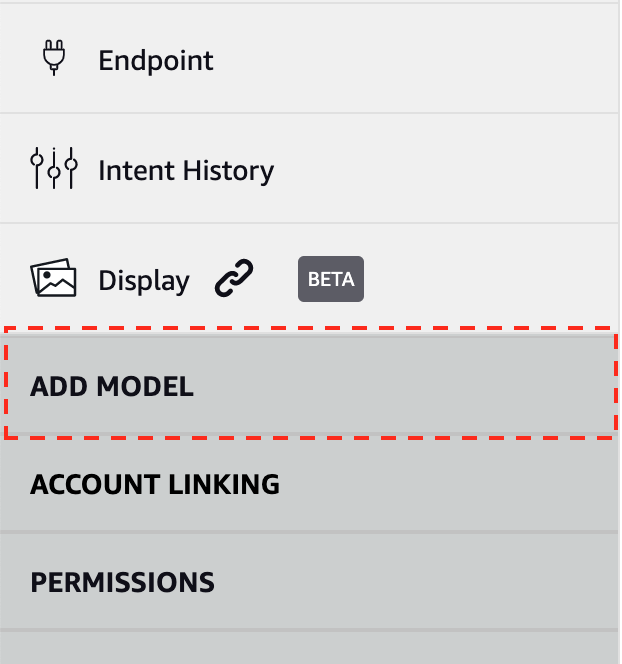The height and width of the screenshot is (664, 622).
Task: Click the sidebar's right edge scrollbar strip
Action: point(620,332)
